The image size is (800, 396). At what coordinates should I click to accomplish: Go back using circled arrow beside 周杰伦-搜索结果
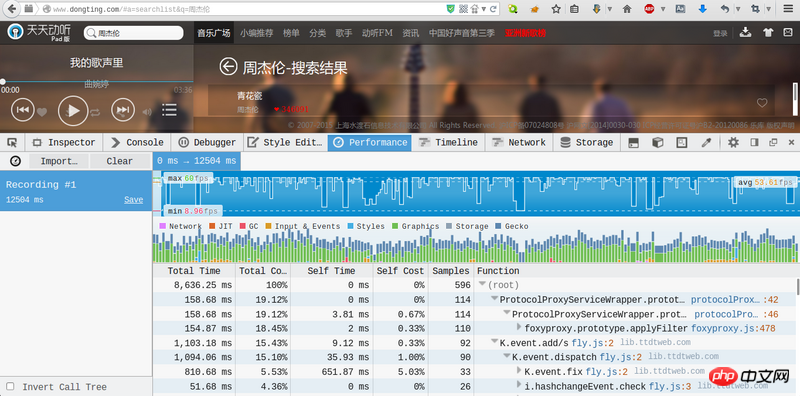[229, 67]
